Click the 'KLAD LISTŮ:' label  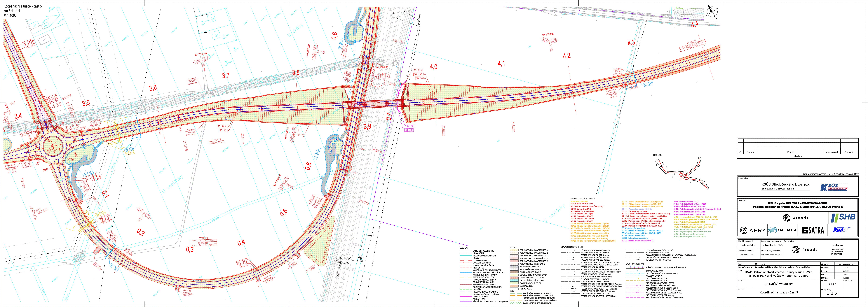point(658,155)
